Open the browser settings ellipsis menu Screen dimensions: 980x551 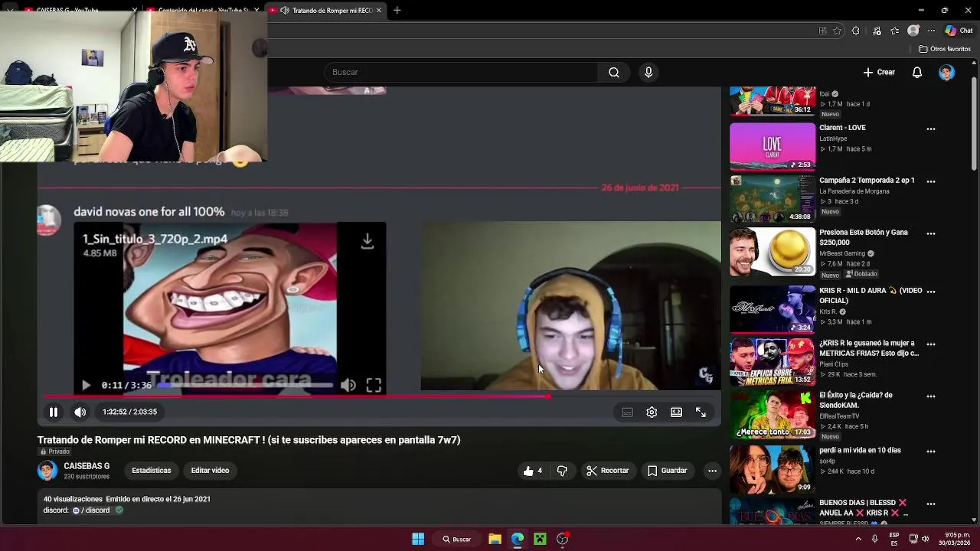coord(931,31)
